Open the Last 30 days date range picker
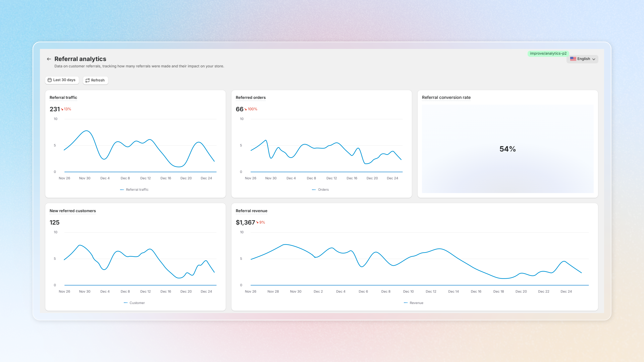The width and height of the screenshot is (644, 362). point(64,80)
